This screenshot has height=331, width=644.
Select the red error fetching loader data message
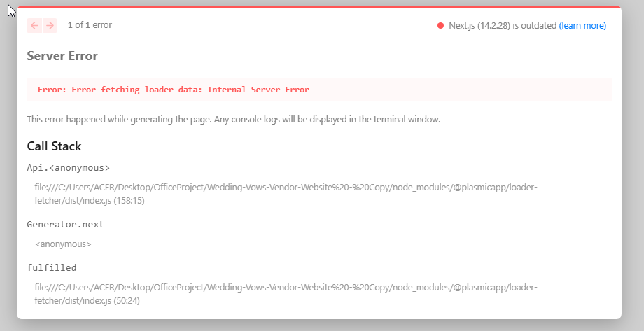point(173,90)
